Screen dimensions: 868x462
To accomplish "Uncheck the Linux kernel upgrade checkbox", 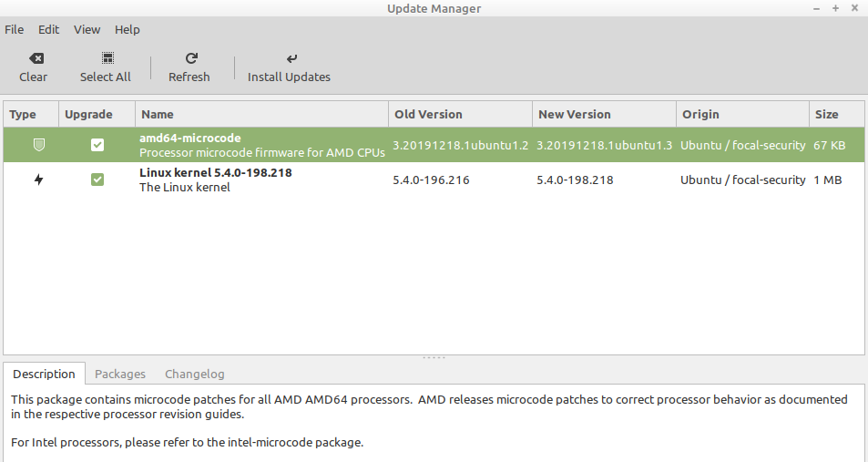I will click(97, 180).
